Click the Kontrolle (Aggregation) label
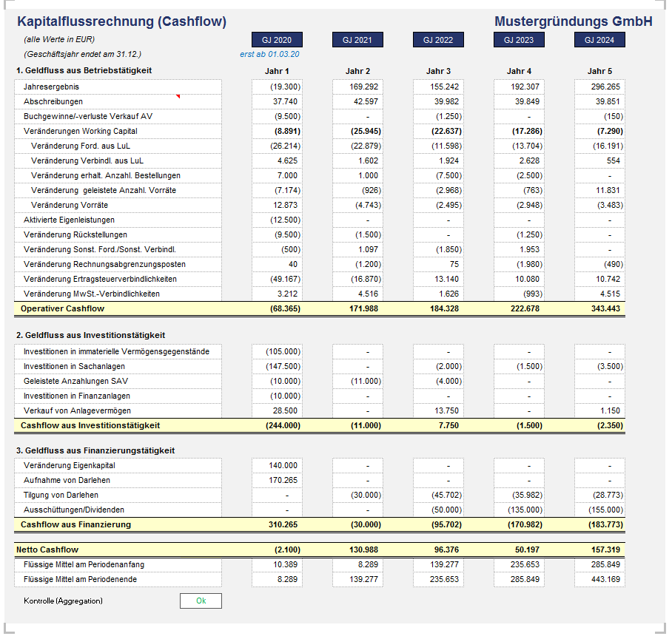The height and width of the screenshot is (639, 672). [63, 601]
